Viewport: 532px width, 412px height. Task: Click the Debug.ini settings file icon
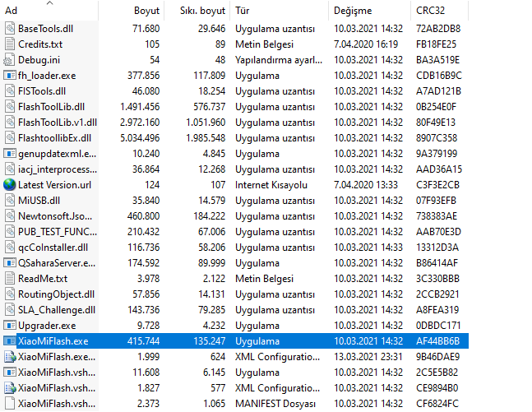pos(10,60)
